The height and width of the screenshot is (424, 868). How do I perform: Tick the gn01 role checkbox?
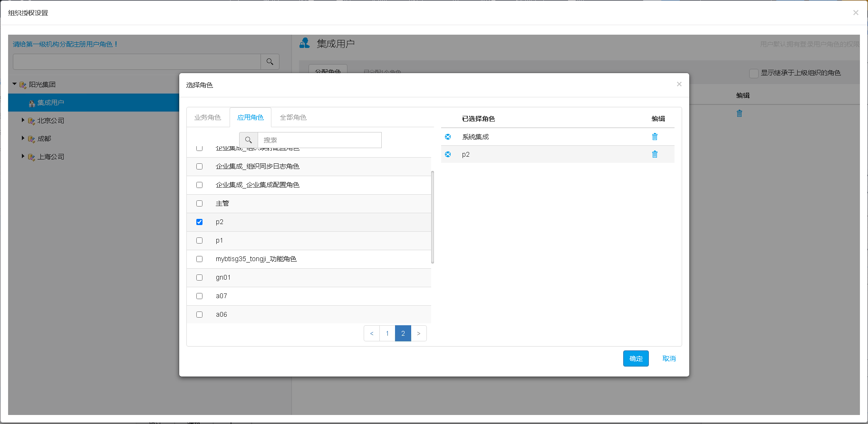pyautogui.click(x=199, y=277)
